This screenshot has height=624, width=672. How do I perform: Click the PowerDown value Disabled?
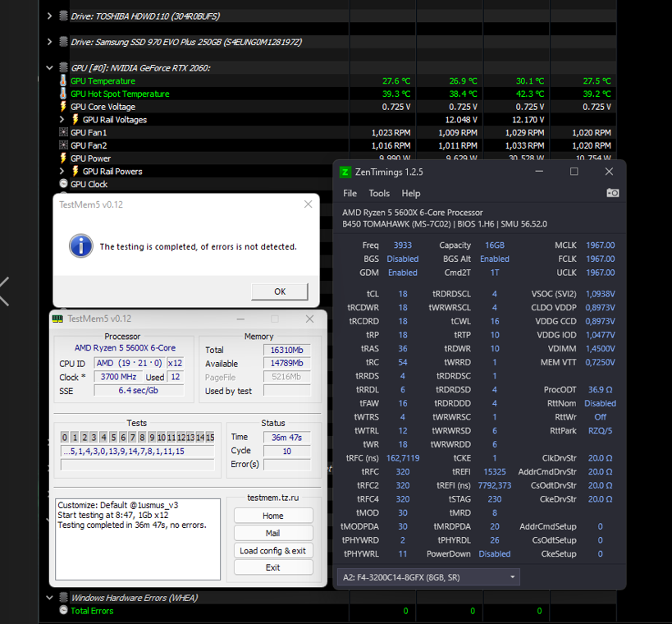click(x=495, y=553)
